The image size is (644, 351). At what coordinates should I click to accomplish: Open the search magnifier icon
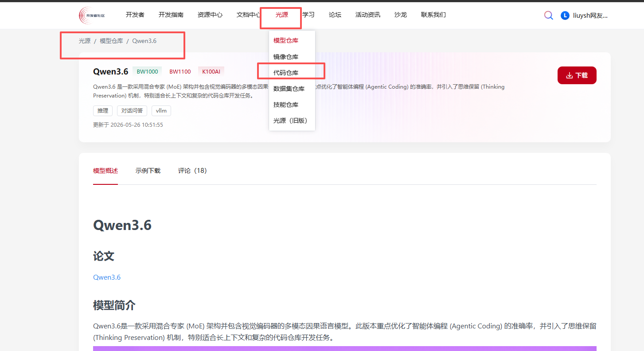point(549,16)
